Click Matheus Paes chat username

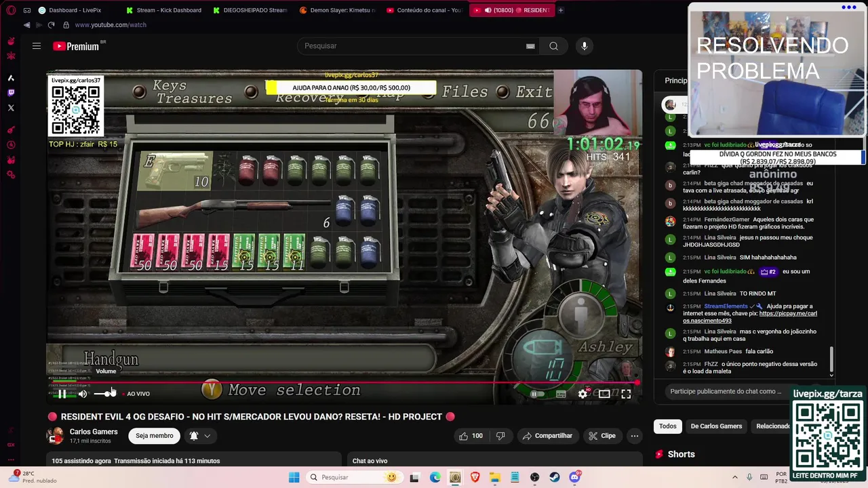pos(723,352)
